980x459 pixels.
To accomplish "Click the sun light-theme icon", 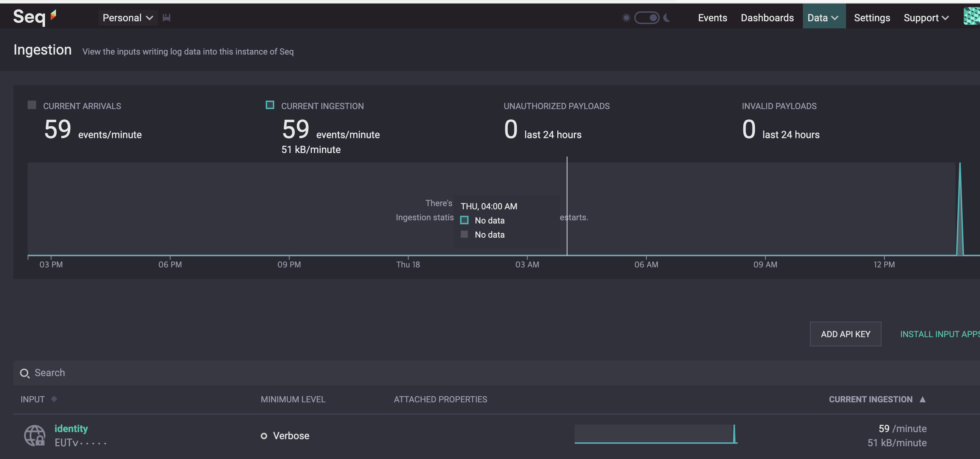I will tap(626, 17).
